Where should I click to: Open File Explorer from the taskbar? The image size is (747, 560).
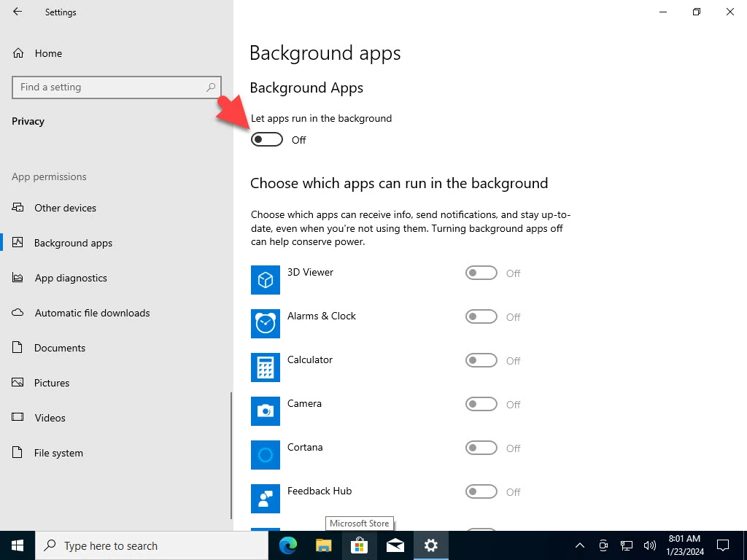pyautogui.click(x=323, y=545)
